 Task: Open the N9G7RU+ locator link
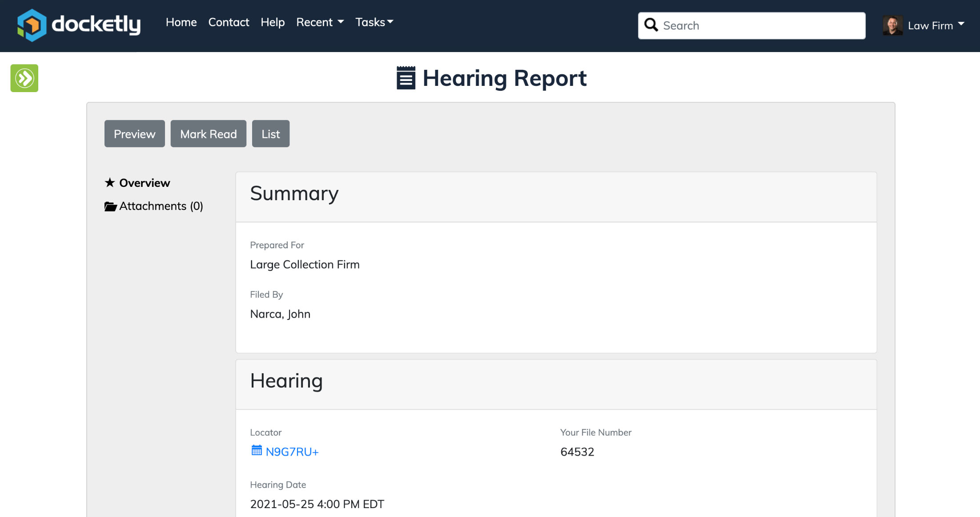(292, 452)
